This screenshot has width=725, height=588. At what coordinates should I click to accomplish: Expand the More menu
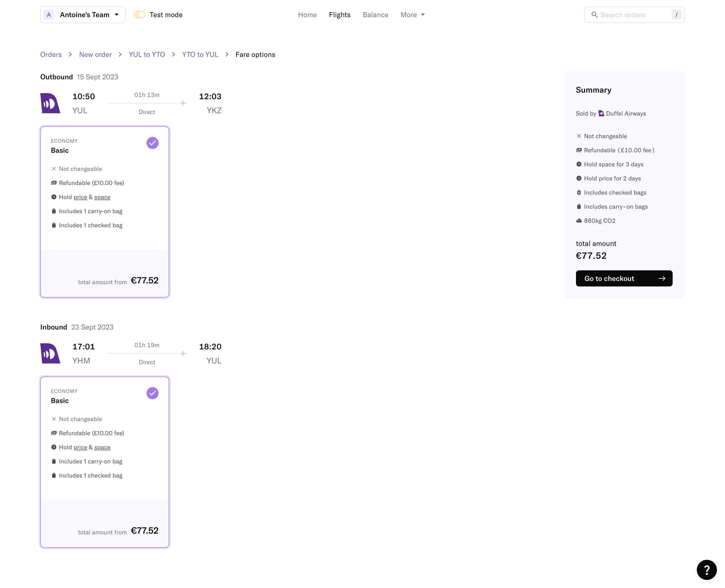point(412,15)
